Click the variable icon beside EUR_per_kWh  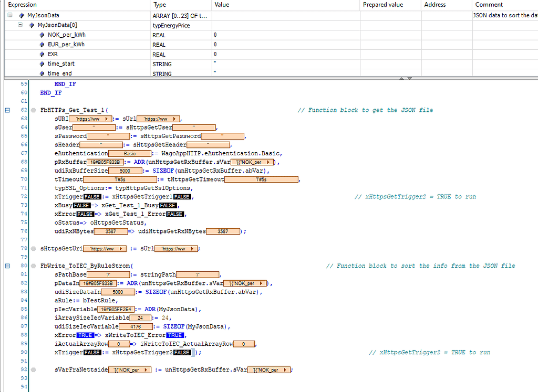tap(42, 45)
